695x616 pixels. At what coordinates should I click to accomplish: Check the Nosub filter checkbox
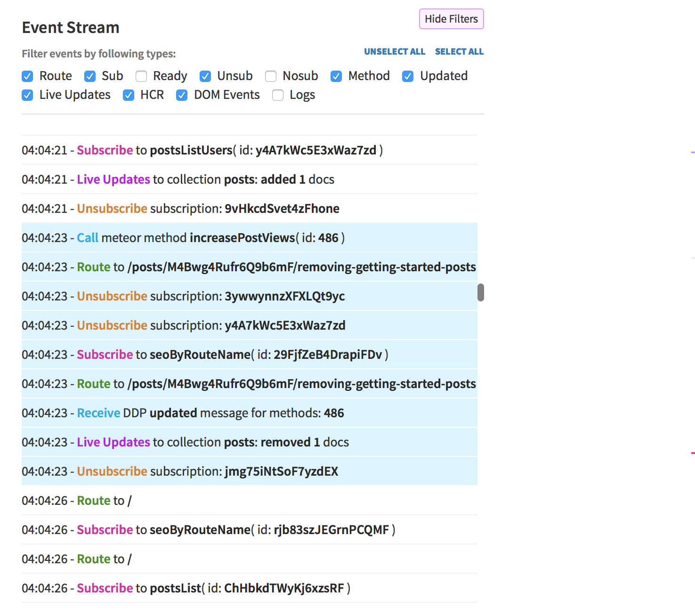click(x=271, y=76)
